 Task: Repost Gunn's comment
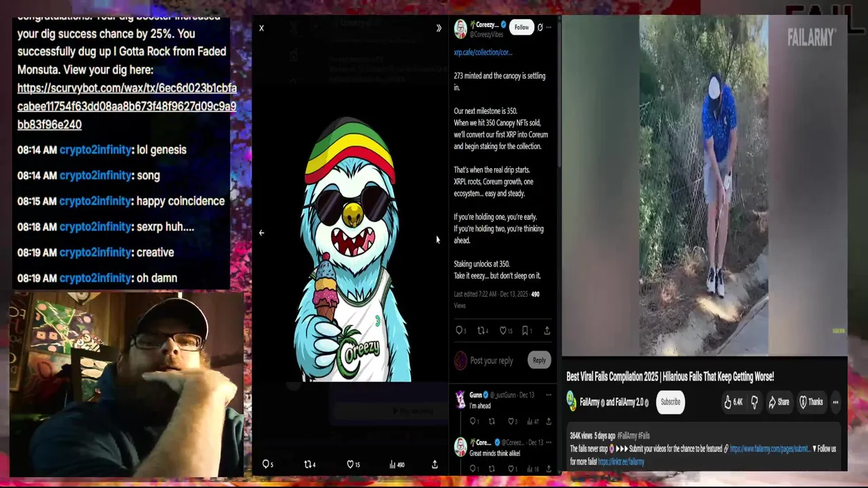[x=492, y=422]
